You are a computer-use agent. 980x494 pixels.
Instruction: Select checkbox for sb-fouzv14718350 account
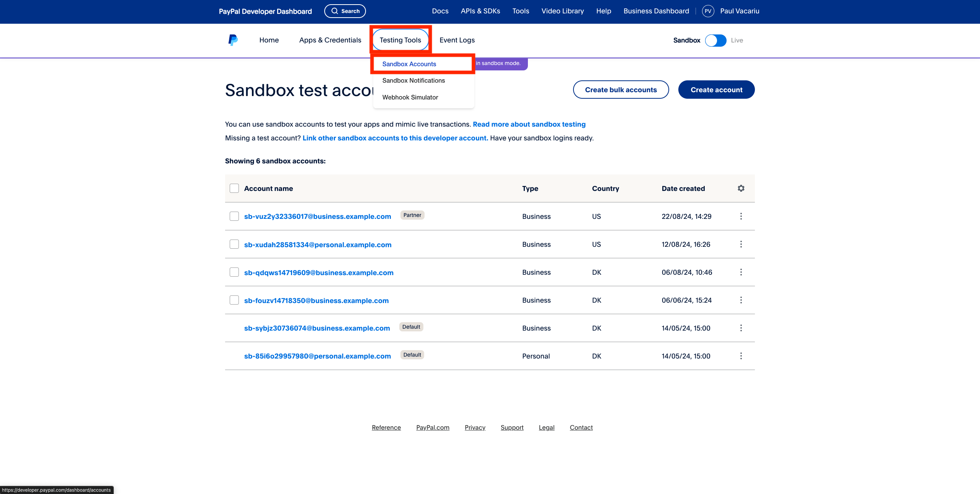[x=234, y=300]
